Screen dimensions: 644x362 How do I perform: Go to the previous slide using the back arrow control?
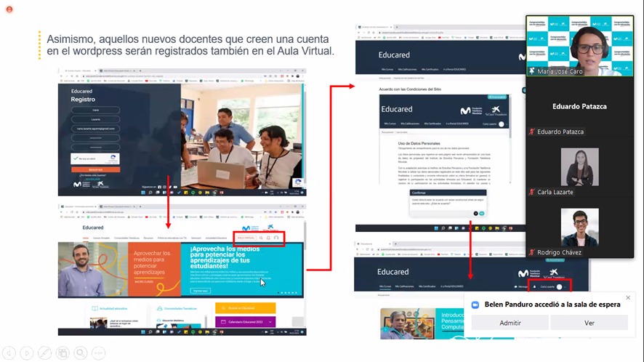tap(9, 353)
